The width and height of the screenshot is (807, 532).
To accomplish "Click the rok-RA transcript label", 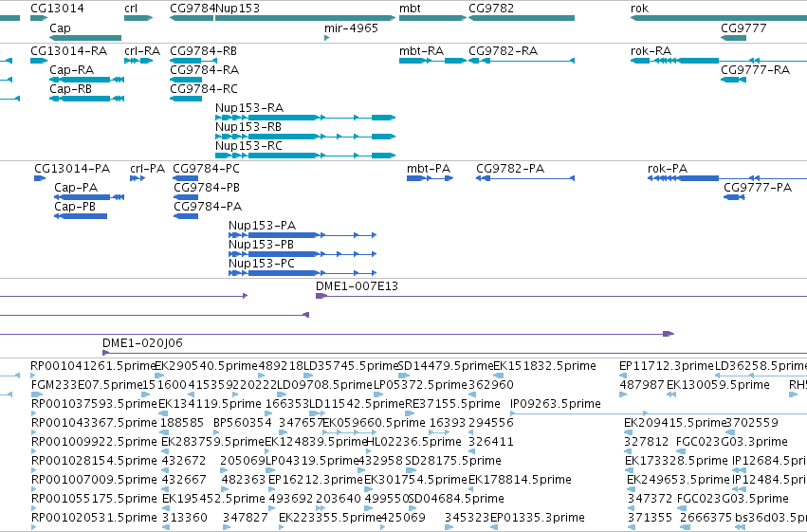I will tap(651, 51).
